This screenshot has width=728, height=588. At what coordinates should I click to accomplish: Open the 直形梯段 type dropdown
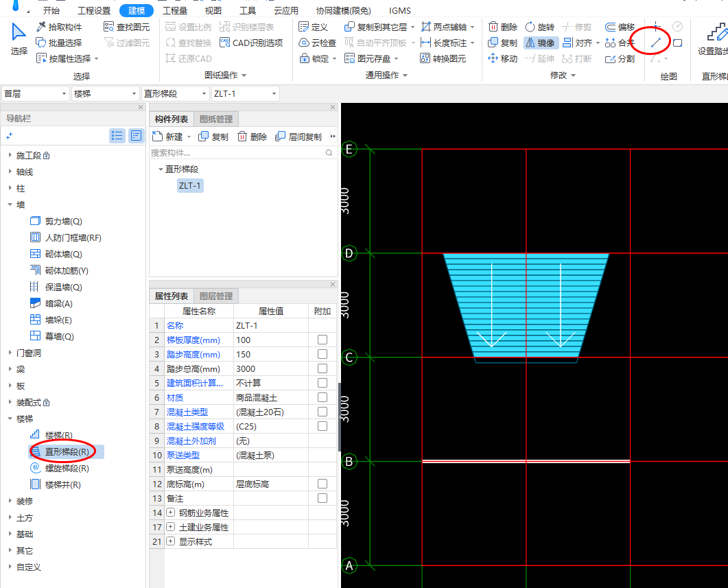[x=175, y=94]
